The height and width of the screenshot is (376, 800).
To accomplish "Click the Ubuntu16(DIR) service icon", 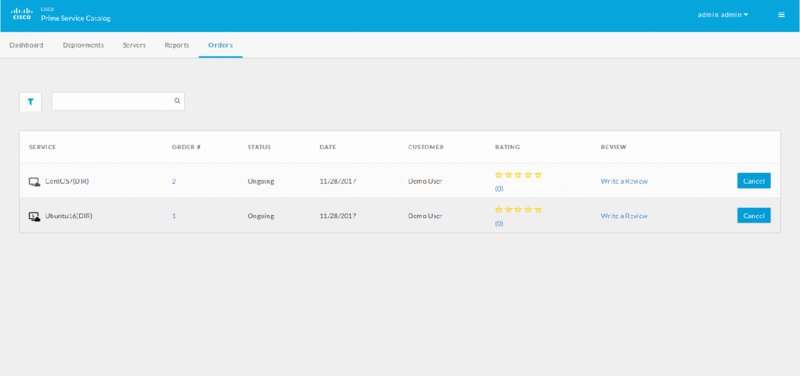I will coord(34,216).
